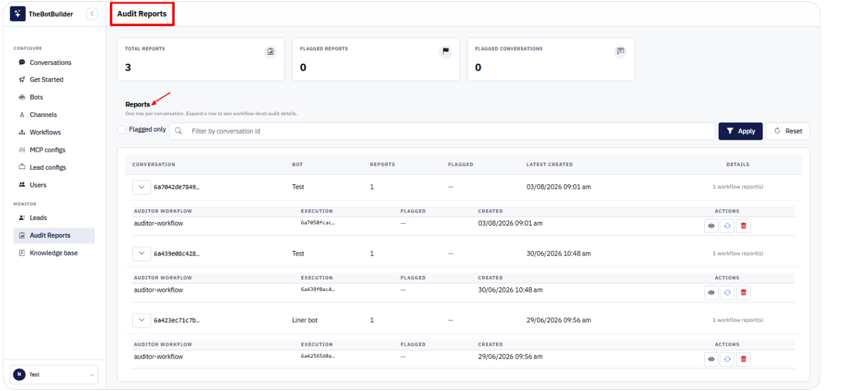The width and height of the screenshot is (868, 391).
Task: Click the N avatar for Test account
Action: pos(19,374)
